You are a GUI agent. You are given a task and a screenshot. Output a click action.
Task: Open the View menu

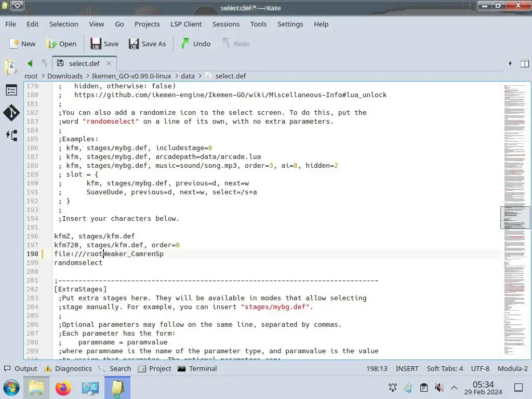coord(96,24)
